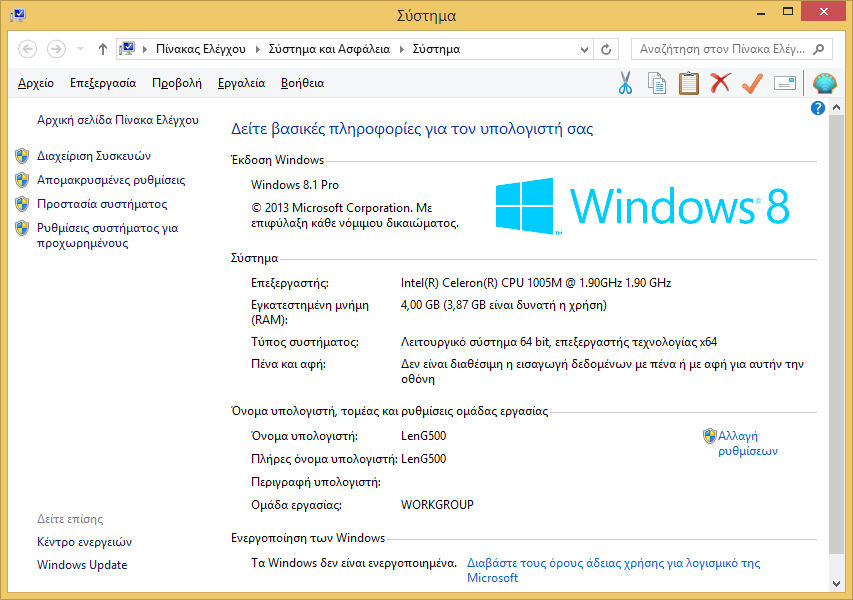
Task: Click the Πίνακας Ελέγχου breadcrumb
Action: click(x=201, y=49)
